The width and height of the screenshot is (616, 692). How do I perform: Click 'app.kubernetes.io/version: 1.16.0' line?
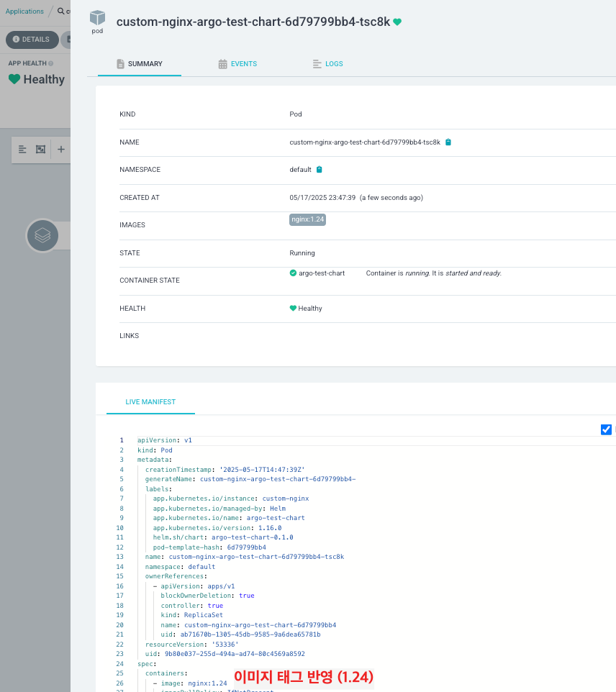tap(217, 528)
